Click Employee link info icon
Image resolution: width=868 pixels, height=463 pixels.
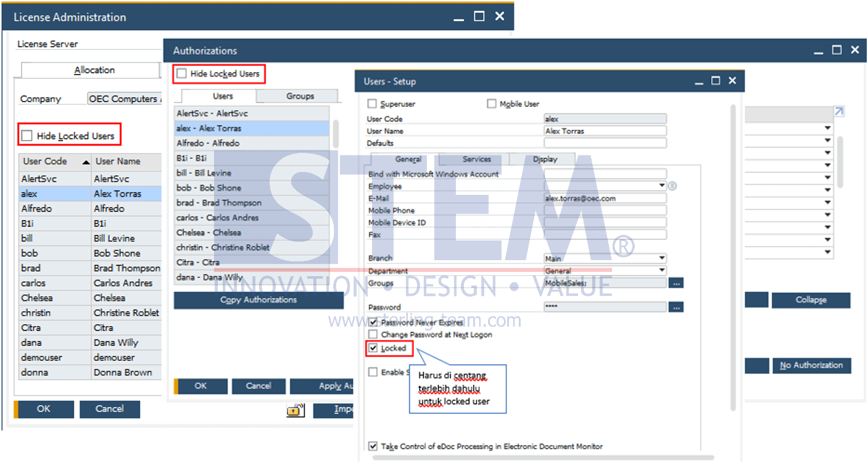click(x=672, y=186)
